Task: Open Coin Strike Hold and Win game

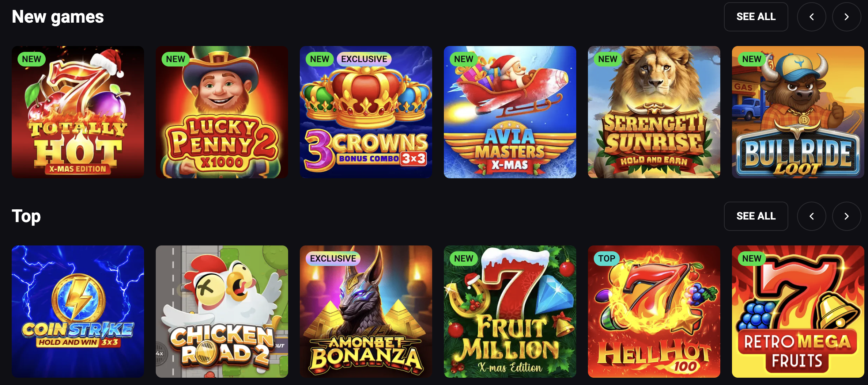Action: (78, 312)
